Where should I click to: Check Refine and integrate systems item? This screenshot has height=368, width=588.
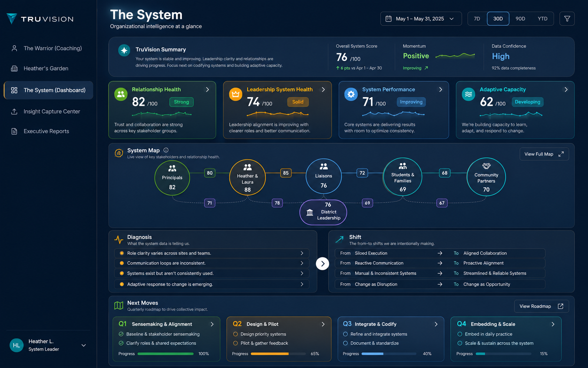[345, 334]
